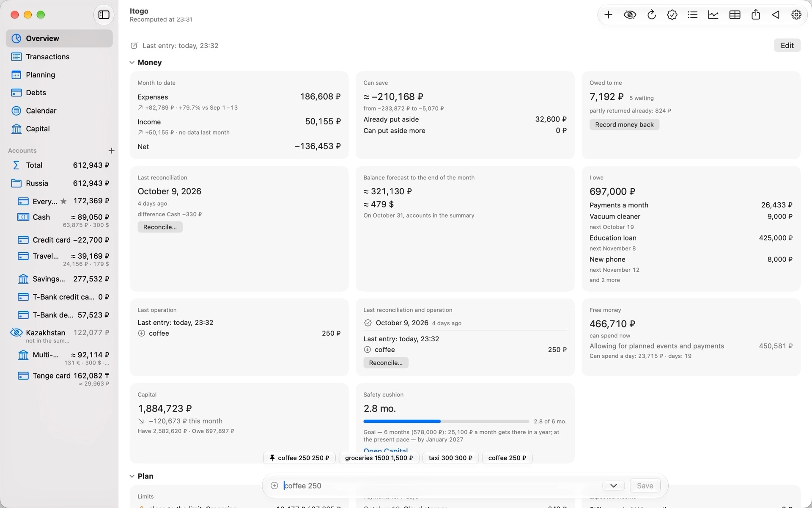Click the table grid toolbar icon

[x=735, y=15]
